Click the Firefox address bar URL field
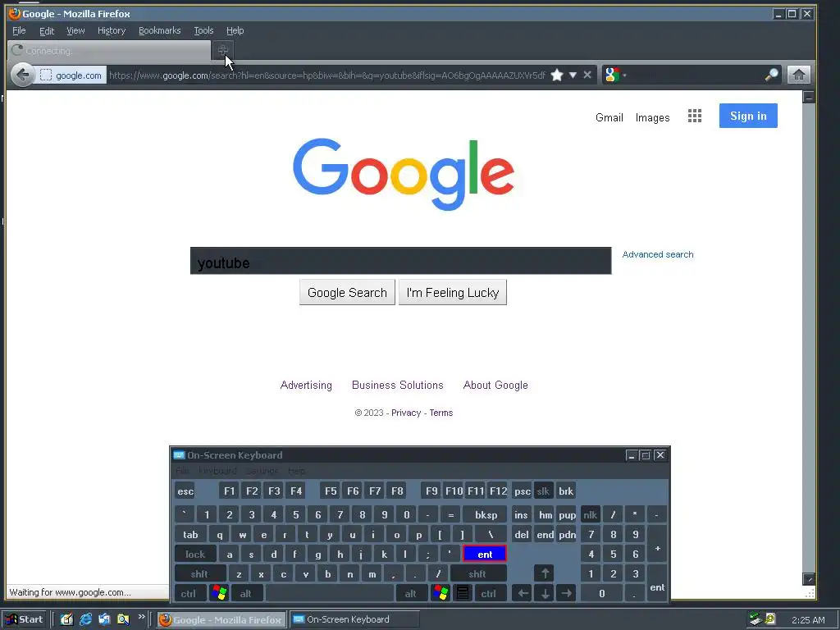The height and width of the screenshot is (630, 840). pyautogui.click(x=326, y=75)
